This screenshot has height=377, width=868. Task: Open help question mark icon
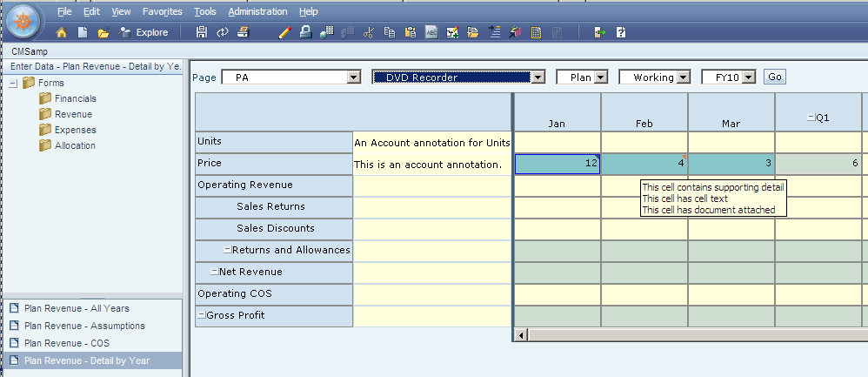point(621,33)
